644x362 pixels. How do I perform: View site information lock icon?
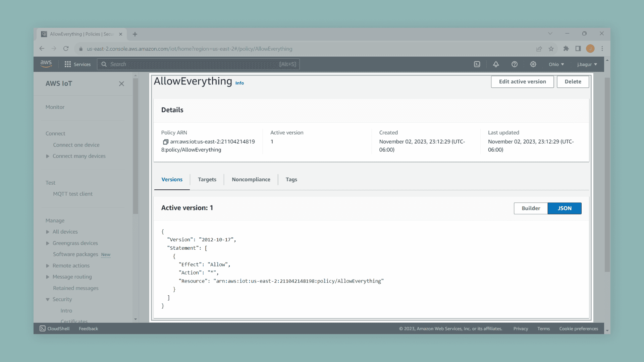pos(81,49)
